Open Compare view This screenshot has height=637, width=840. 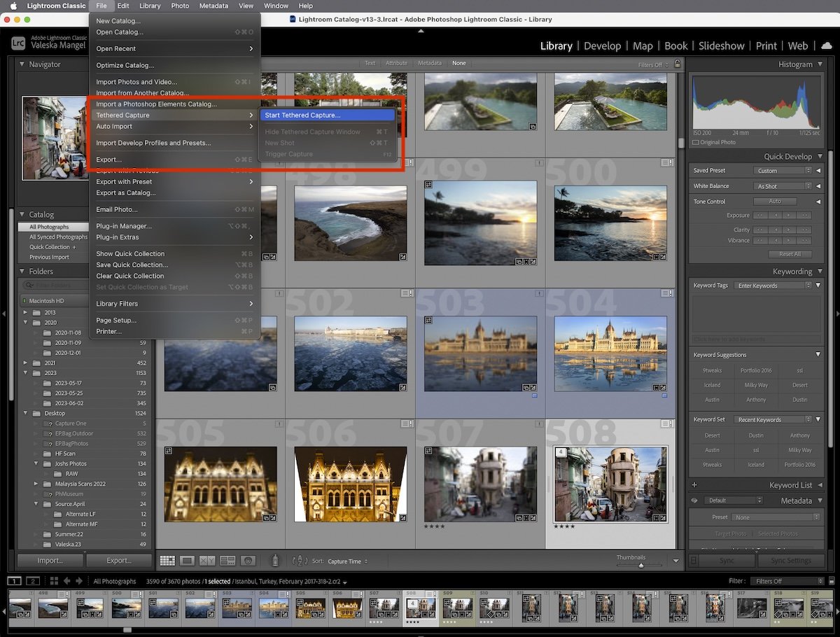click(x=206, y=560)
